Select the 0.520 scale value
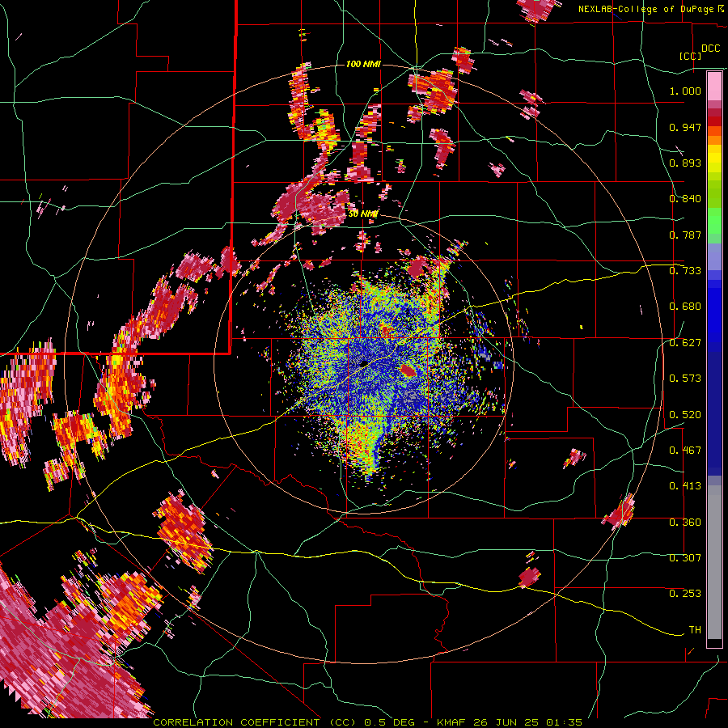The height and width of the screenshot is (728, 728). click(x=685, y=415)
